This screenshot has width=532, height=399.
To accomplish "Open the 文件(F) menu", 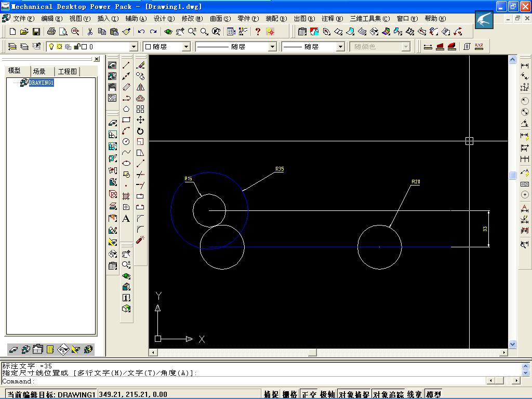I will coord(24,19).
